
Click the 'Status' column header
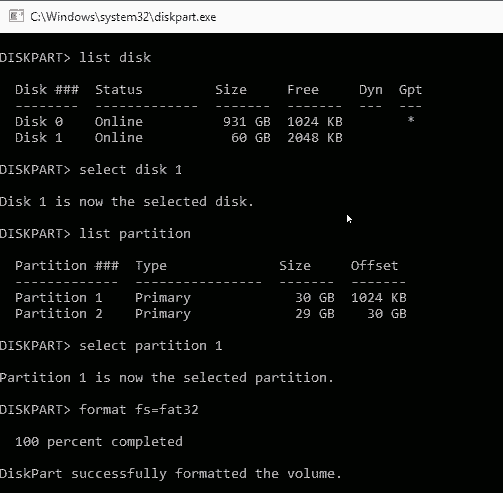click(119, 90)
